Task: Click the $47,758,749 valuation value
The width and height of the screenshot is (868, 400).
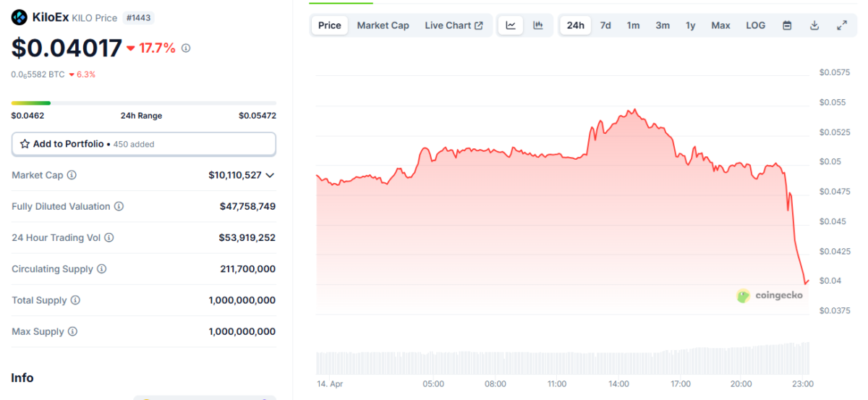Action: (247, 206)
